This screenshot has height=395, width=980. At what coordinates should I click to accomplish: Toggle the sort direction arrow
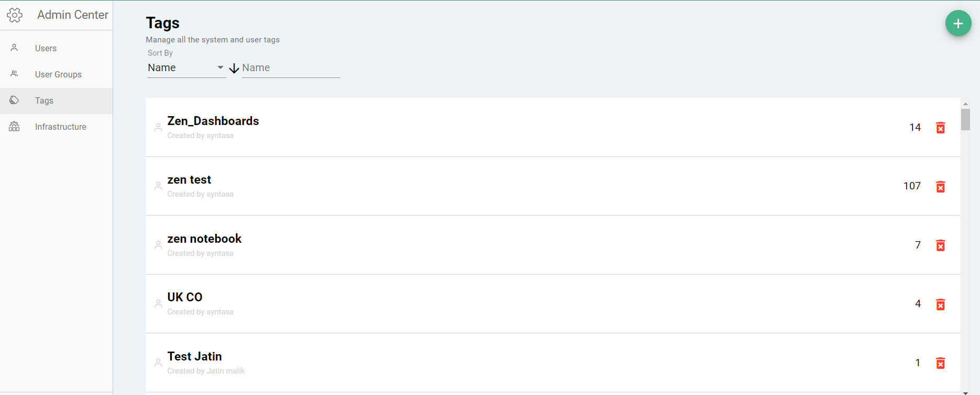(234, 68)
